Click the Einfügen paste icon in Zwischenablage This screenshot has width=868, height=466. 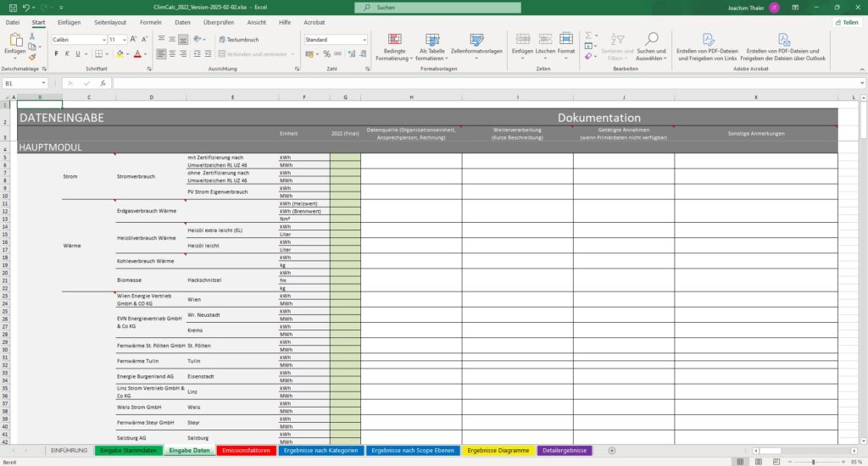coord(15,40)
